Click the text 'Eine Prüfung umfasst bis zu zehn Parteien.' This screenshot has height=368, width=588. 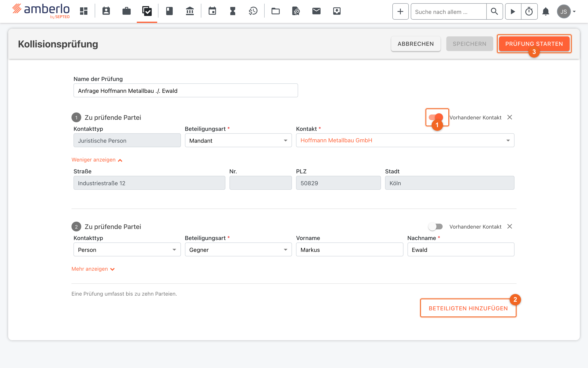[x=124, y=294]
